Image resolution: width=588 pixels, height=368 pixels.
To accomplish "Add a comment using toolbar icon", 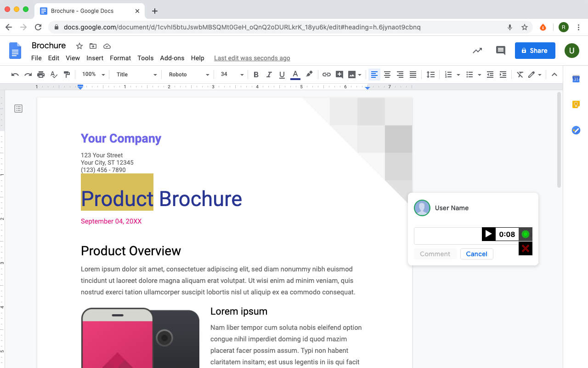I will 339,75.
